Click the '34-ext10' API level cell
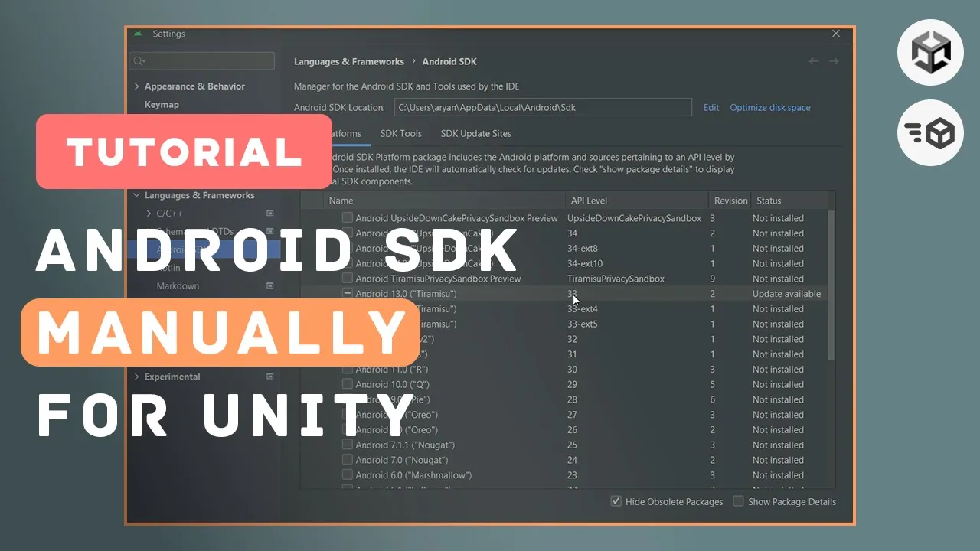Screen dimensions: 980x551 click(x=585, y=263)
